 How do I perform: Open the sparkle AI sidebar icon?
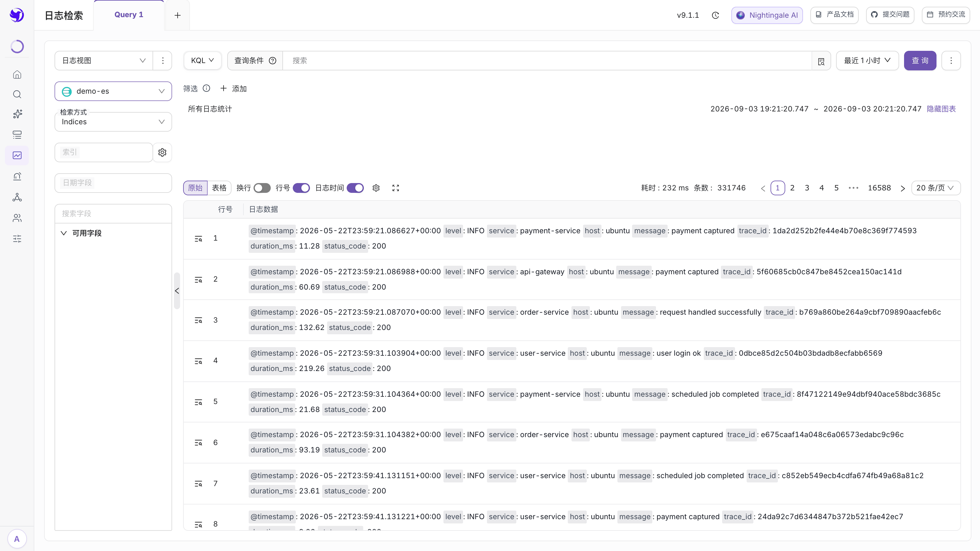click(17, 114)
